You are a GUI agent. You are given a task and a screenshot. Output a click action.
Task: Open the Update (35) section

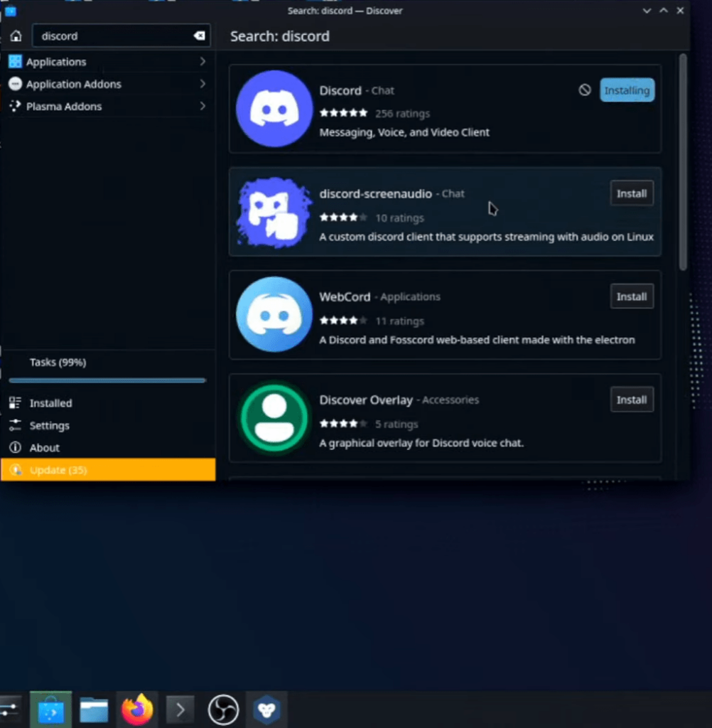[108, 469]
